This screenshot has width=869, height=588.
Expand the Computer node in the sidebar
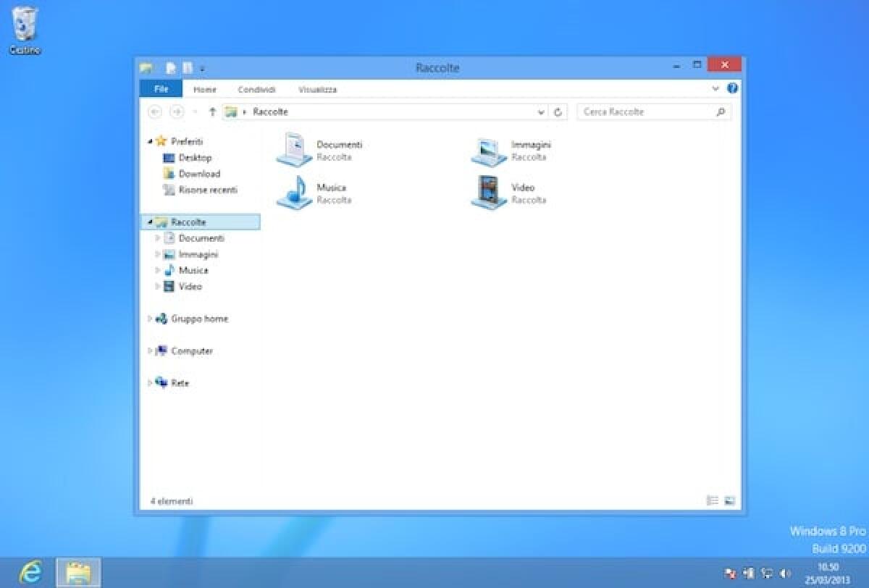(149, 350)
